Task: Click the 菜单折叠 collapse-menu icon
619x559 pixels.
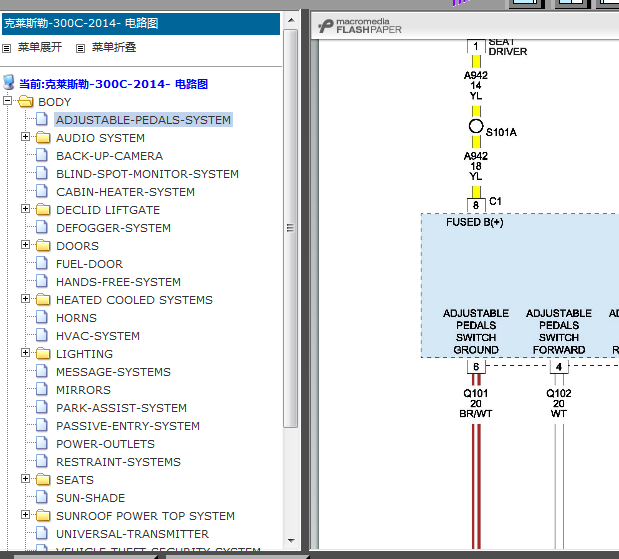Action: pyautogui.click(x=81, y=49)
